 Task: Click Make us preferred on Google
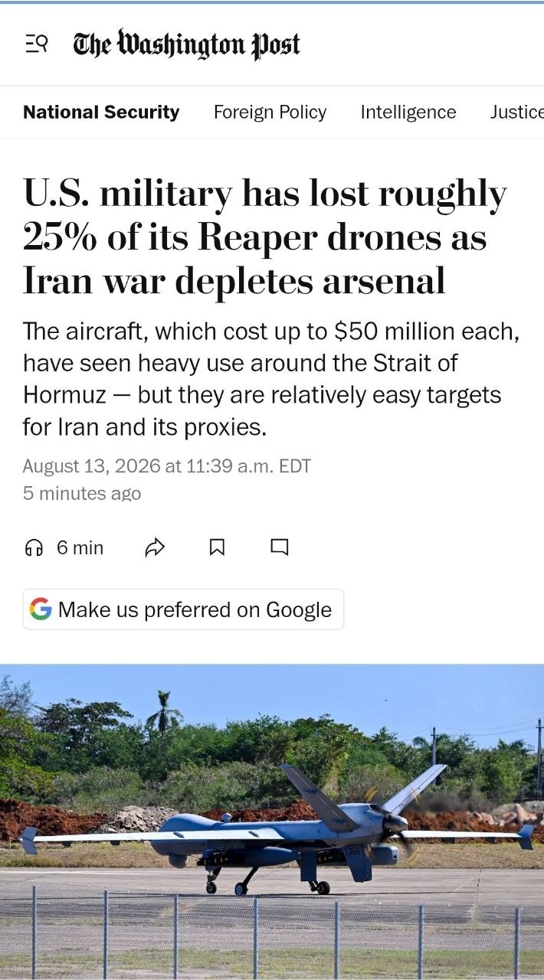(184, 609)
